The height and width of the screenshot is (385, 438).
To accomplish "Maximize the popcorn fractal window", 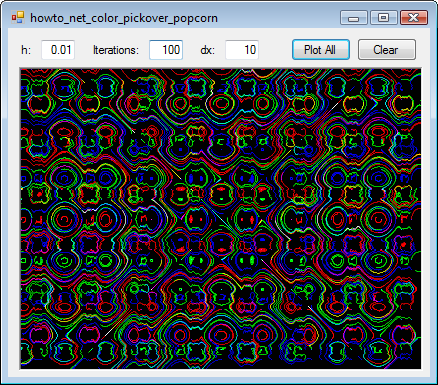I will coord(384,18).
